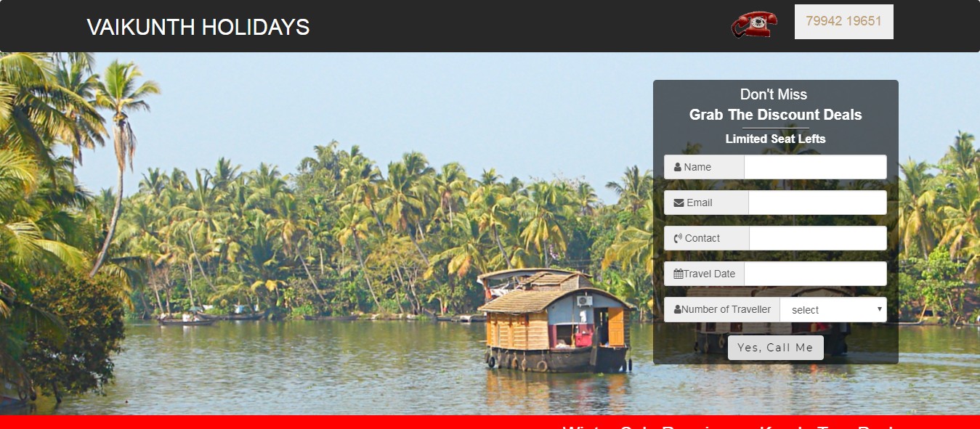980x429 pixels.
Task: Open the Travel Date input field
Action: click(815, 274)
